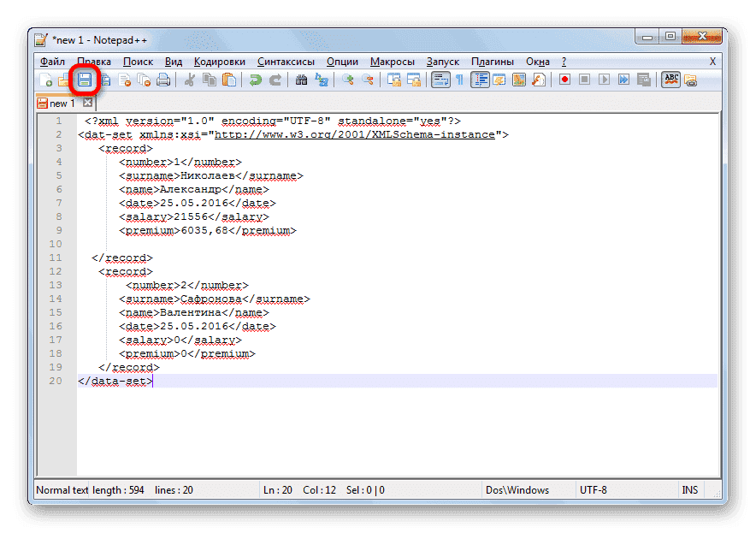Viewport: 756px width, 533px height.
Task: Open a file using the Open icon
Action: click(64, 80)
